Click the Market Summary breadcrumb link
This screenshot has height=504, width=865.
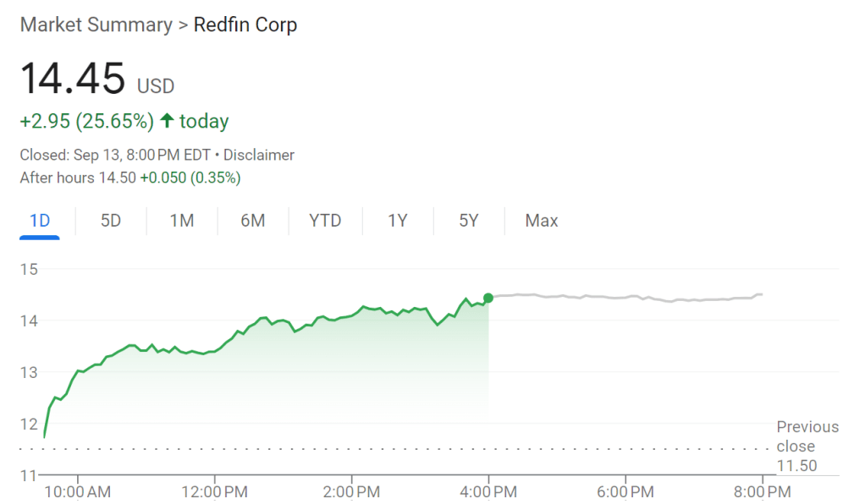coord(95,25)
